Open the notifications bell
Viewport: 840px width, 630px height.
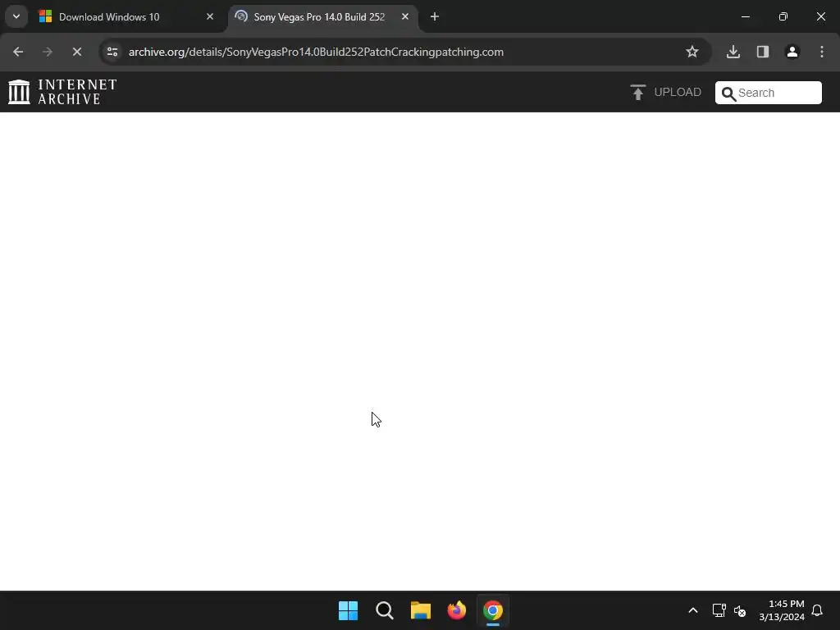817,610
